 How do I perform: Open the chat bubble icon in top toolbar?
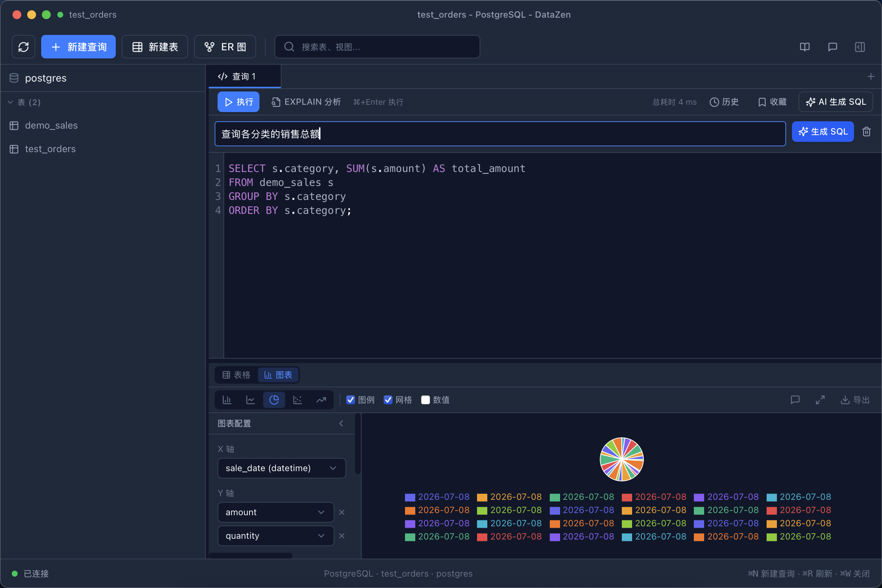832,47
